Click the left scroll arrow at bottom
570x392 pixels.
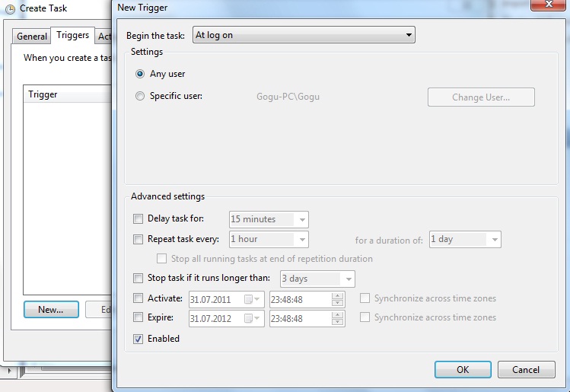9,371
